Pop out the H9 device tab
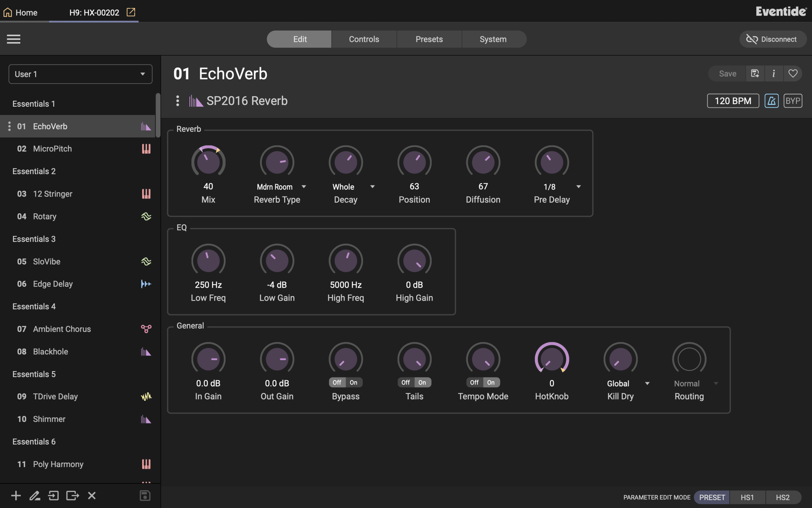812x508 pixels. click(x=131, y=12)
